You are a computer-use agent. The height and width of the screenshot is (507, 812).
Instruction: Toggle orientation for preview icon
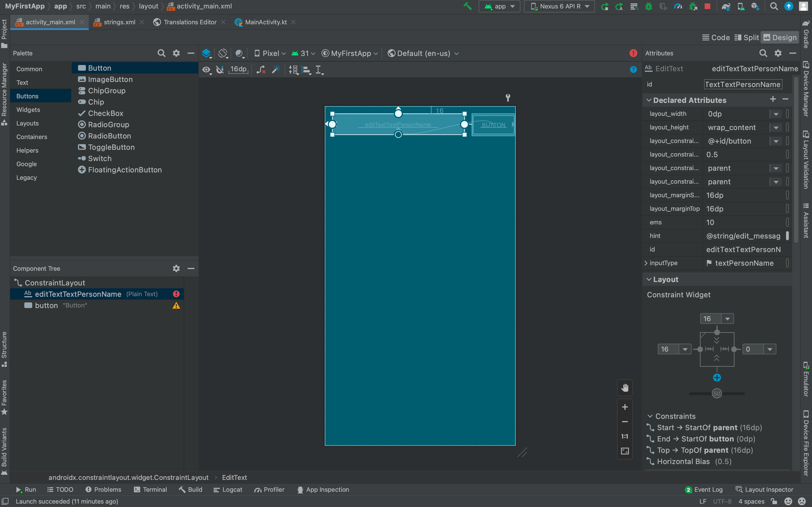point(223,53)
